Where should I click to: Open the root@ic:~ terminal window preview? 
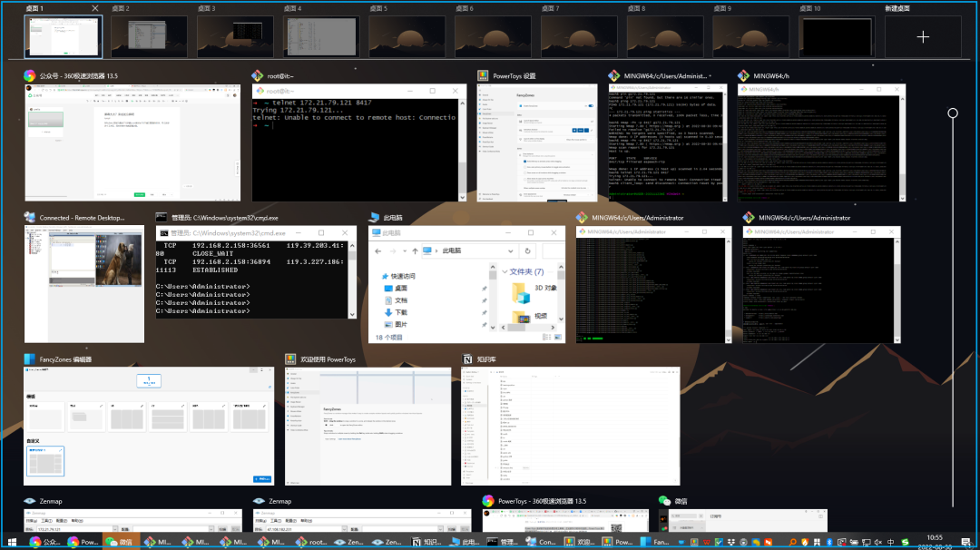click(x=358, y=142)
